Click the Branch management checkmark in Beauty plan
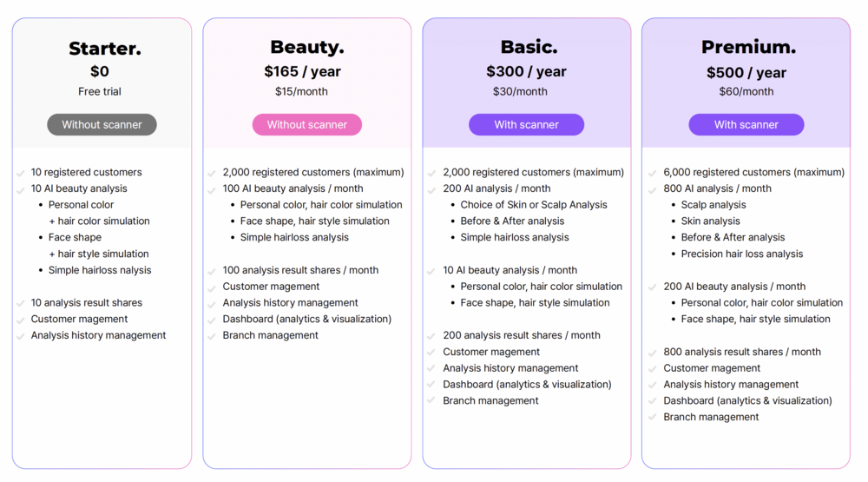Image resolution: width=868 pixels, height=482 pixels. [x=212, y=336]
